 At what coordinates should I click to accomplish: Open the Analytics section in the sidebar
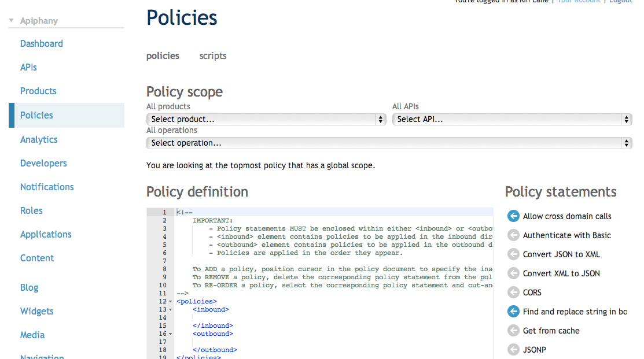click(x=39, y=139)
